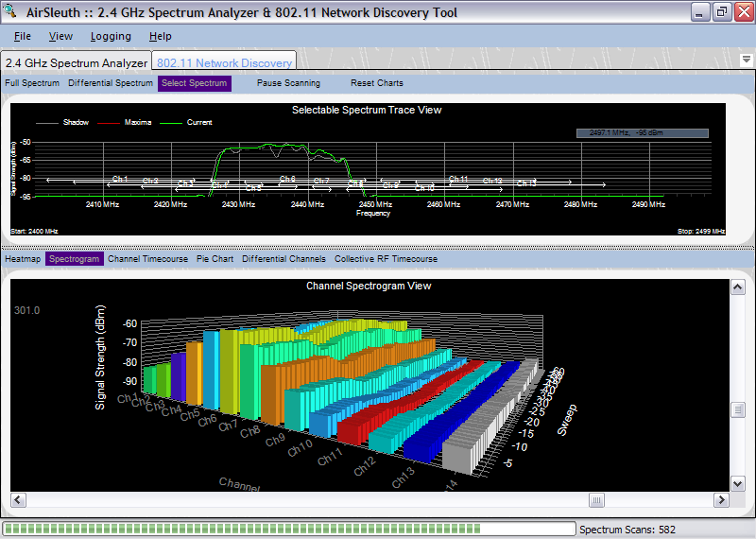Open the View menu
Screen dimensions: 756x539
click(x=60, y=36)
